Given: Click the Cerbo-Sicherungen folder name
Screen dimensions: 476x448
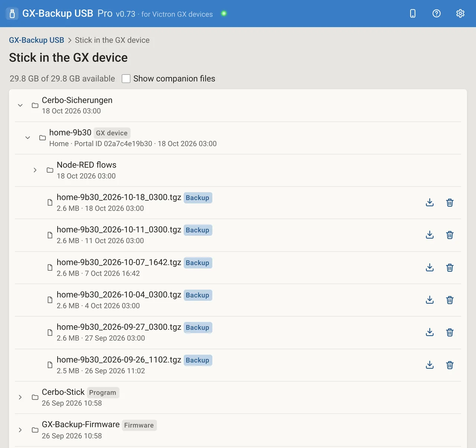Looking at the screenshot, I should [x=77, y=100].
